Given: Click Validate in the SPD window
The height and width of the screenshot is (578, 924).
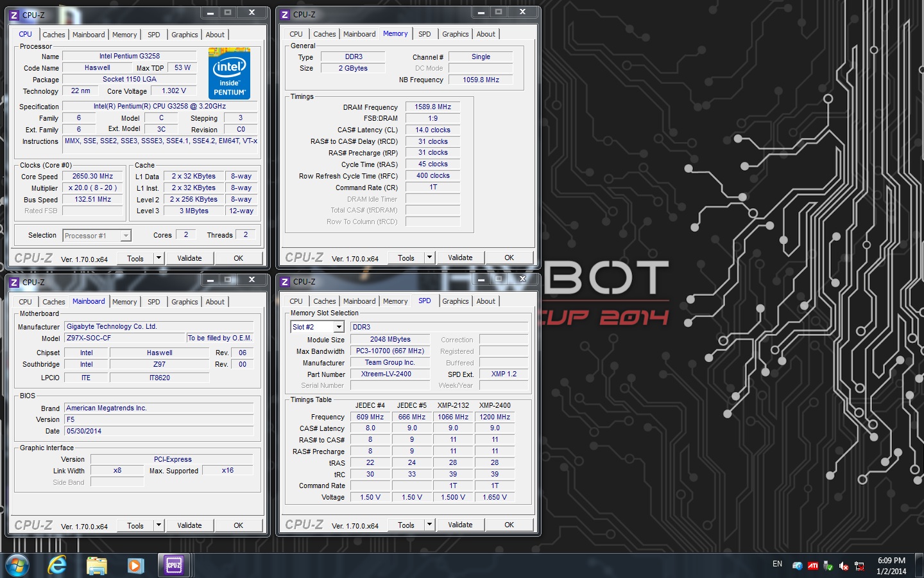Looking at the screenshot, I should pyautogui.click(x=460, y=525).
